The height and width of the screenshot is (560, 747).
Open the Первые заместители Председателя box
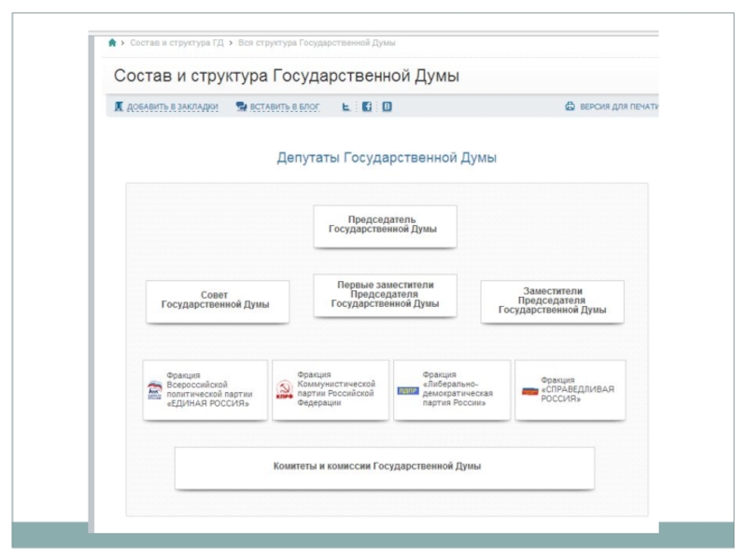click(x=385, y=295)
